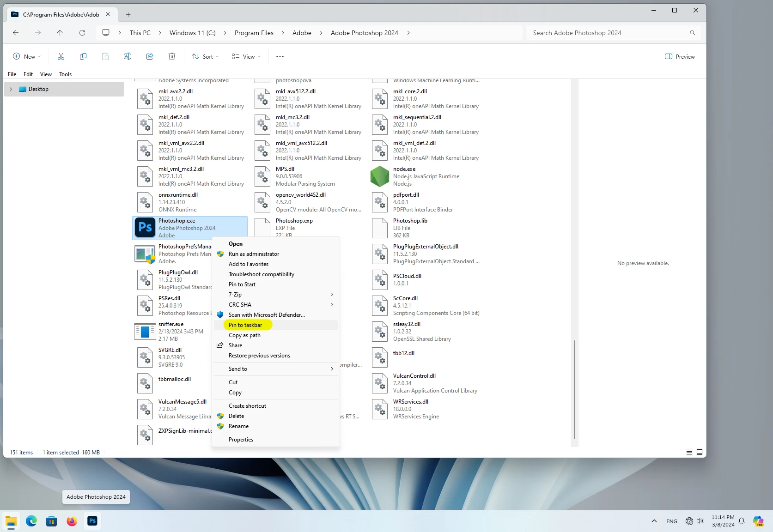773x532 pixels.
Task: Open the Properties context menu entry
Action: click(276, 440)
